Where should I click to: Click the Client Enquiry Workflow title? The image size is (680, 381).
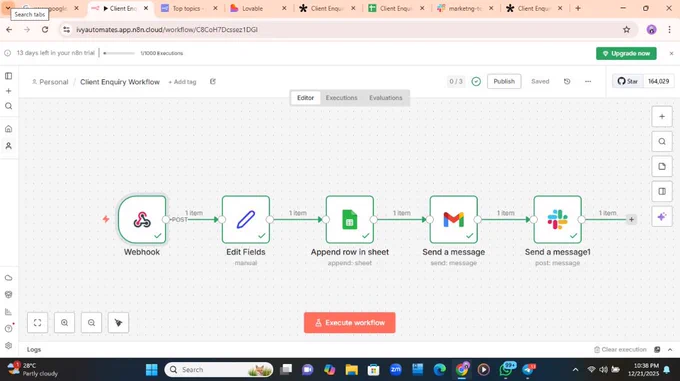click(x=120, y=82)
